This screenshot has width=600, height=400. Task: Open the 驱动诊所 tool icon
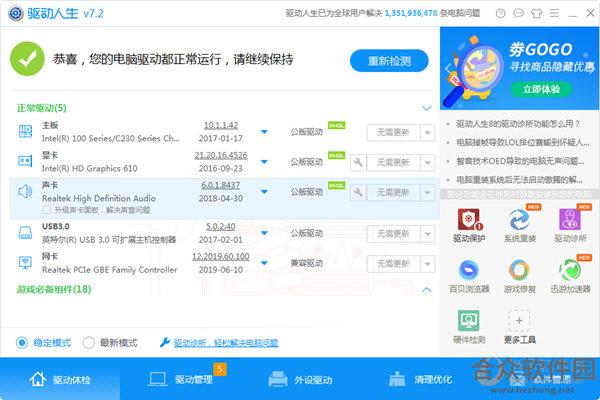[x=570, y=220]
